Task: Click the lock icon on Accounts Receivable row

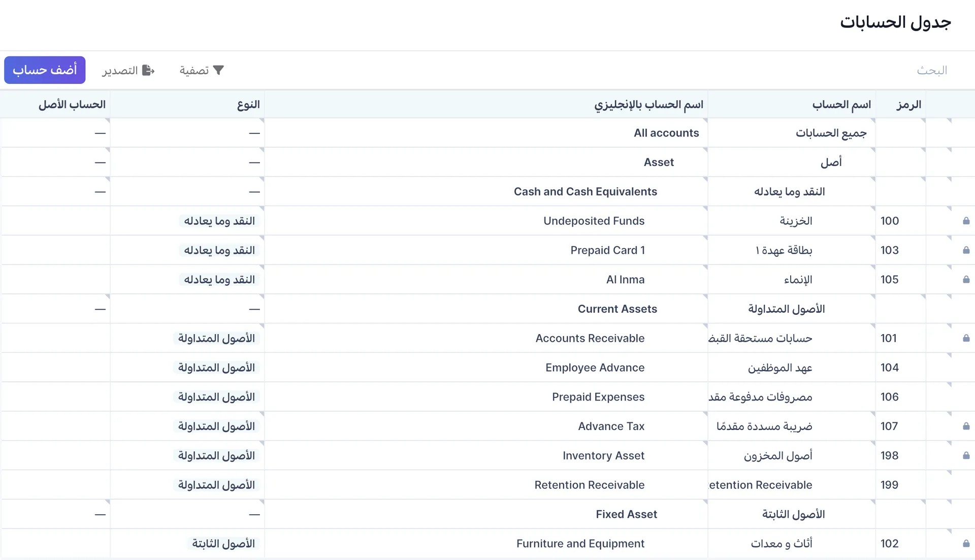Action: tap(966, 338)
